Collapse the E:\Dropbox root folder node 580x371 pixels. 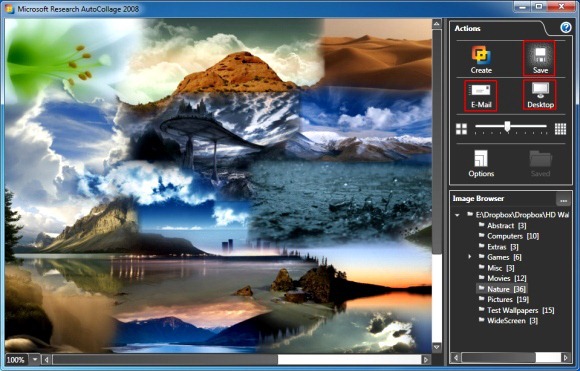(458, 215)
